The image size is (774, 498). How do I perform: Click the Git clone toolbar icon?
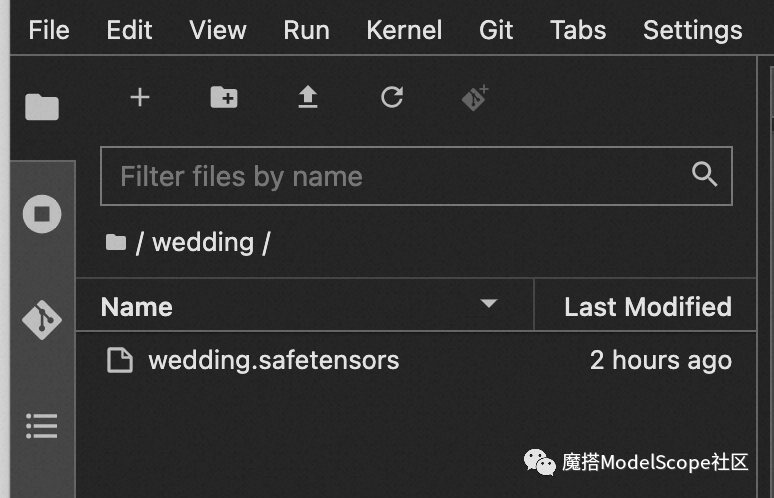tap(475, 97)
